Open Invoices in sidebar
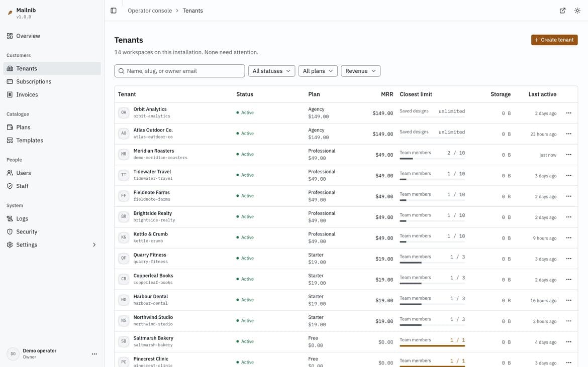588x367 pixels. click(x=52, y=95)
